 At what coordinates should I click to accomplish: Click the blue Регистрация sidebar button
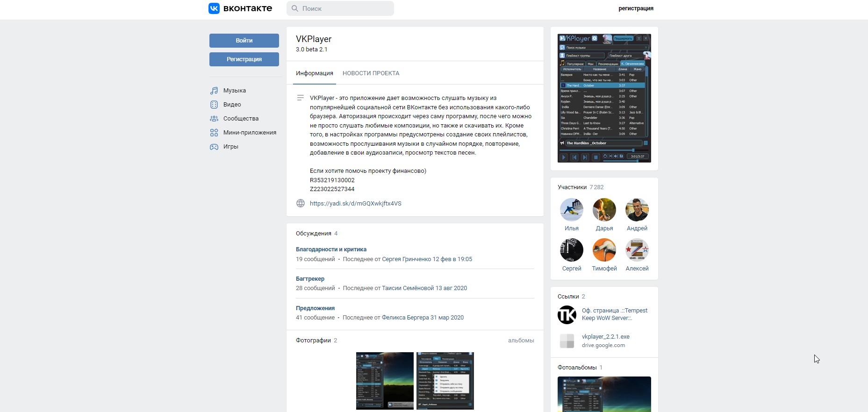point(244,59)
